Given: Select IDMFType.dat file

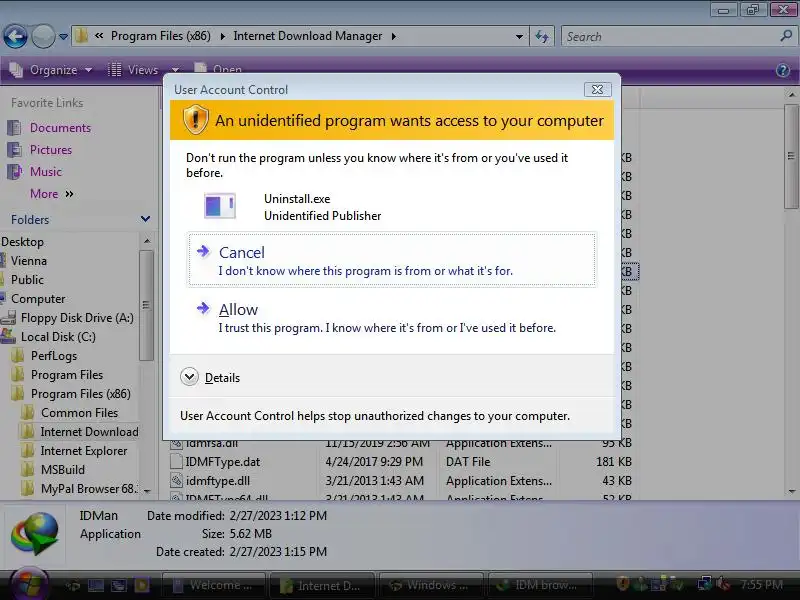Looking at the screenshot, I should 222,462.
